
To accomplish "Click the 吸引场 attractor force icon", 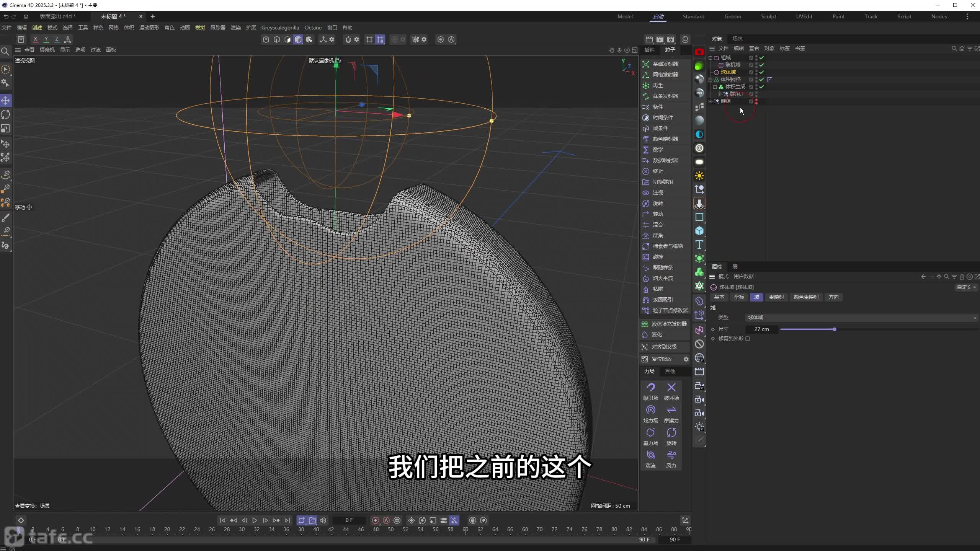I will coord(650,388).
